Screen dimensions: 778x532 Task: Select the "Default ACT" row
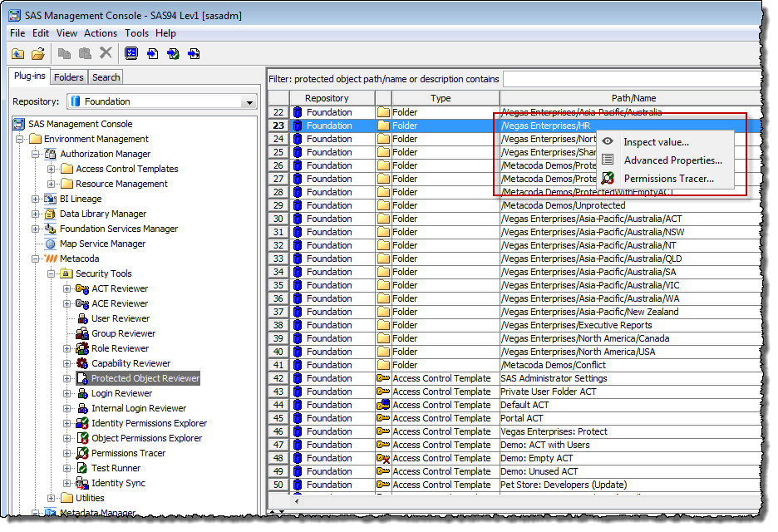515,405
